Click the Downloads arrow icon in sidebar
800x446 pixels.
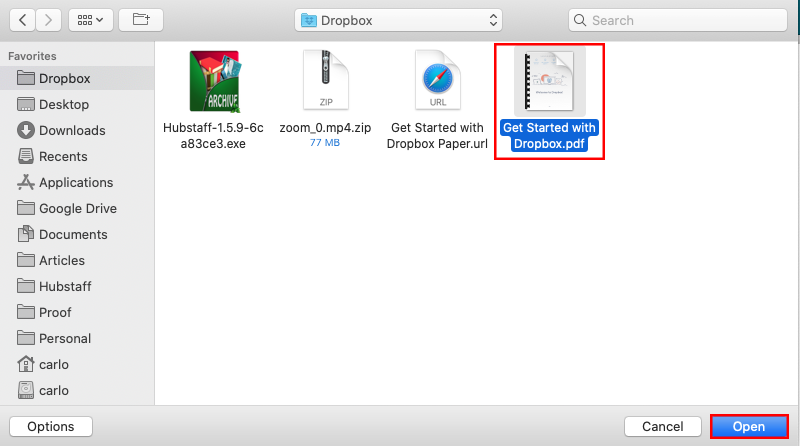click(x=26, y=130)
